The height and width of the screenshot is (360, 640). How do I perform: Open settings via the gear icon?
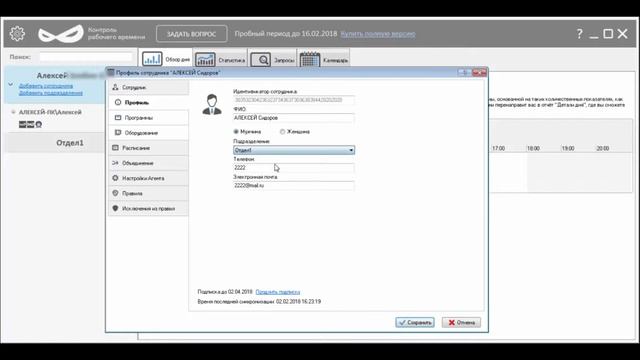(17, 33)
